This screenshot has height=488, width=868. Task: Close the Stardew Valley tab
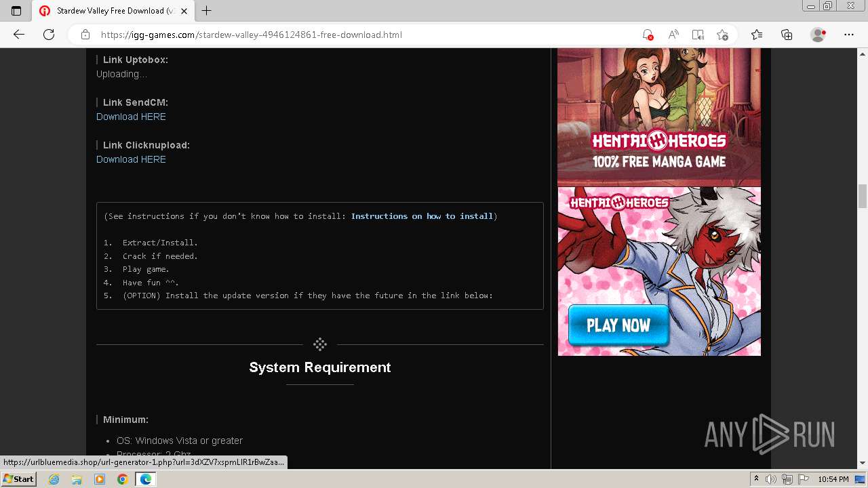coord(184,11)
